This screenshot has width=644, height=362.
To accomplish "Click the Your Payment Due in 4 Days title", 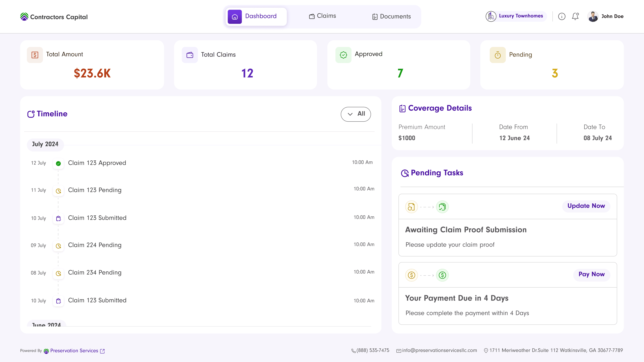I will 457,298.
